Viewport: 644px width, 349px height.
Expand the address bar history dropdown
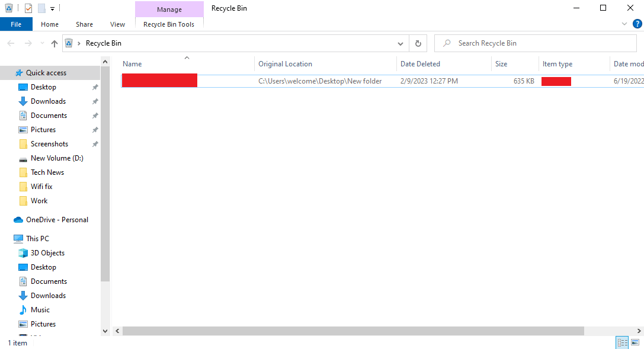pos(401,43)
